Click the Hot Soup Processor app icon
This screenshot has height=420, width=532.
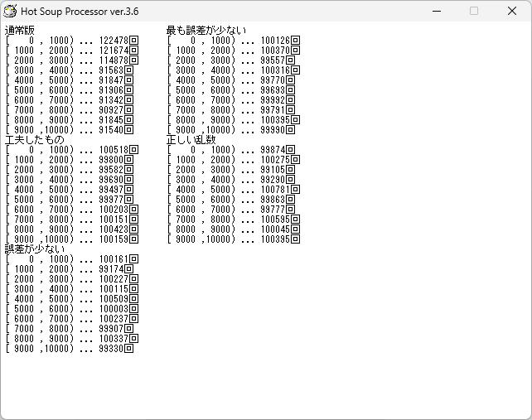click(x=10, y=12)
